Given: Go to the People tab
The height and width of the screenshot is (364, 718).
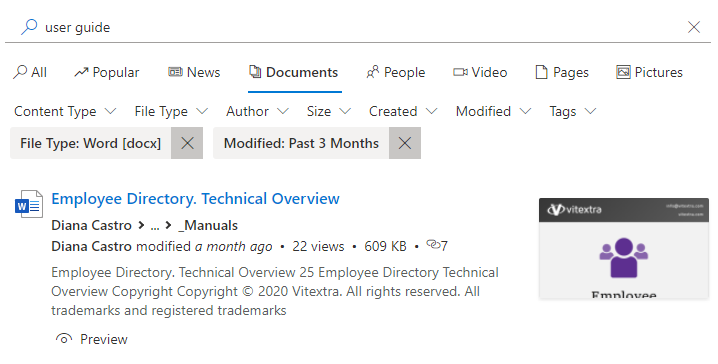Looking at the screenshot, I should pos(396,72).
